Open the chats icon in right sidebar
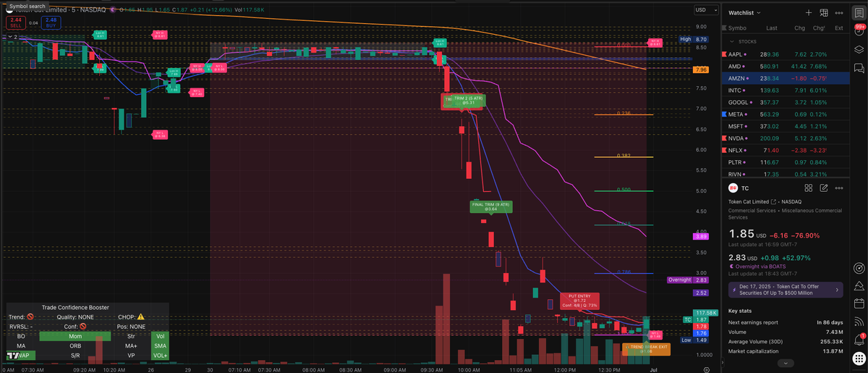This screenshot has width=868, height=373. (859, 68)
